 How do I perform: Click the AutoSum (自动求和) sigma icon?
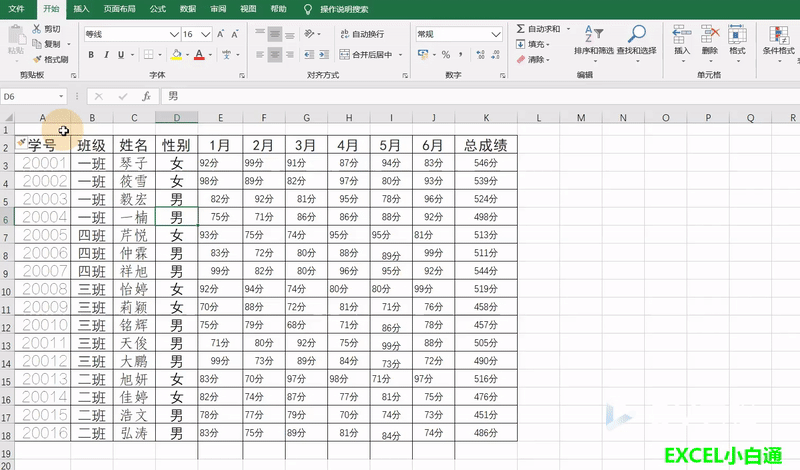coord(520,29)
